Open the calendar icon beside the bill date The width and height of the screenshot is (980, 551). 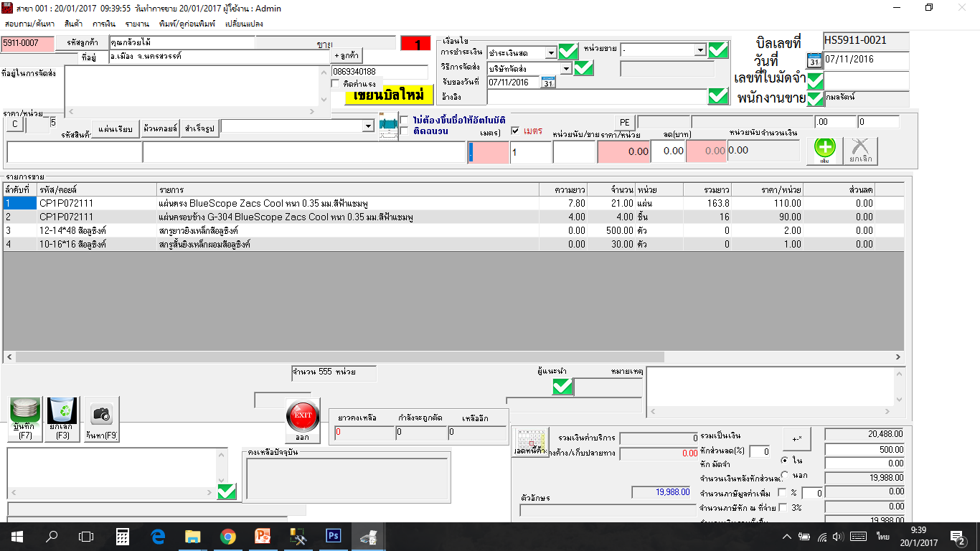[814, 60]
